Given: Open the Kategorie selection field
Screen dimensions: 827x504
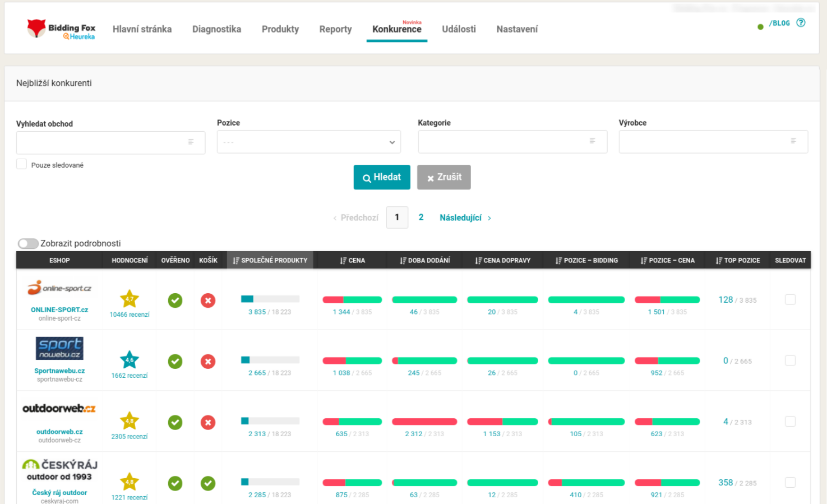Looking at the screenshot, I should 512,142.
